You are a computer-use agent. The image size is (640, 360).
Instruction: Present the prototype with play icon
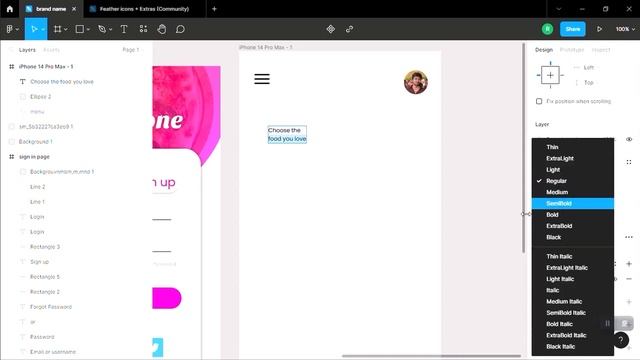tap(599, 29)
